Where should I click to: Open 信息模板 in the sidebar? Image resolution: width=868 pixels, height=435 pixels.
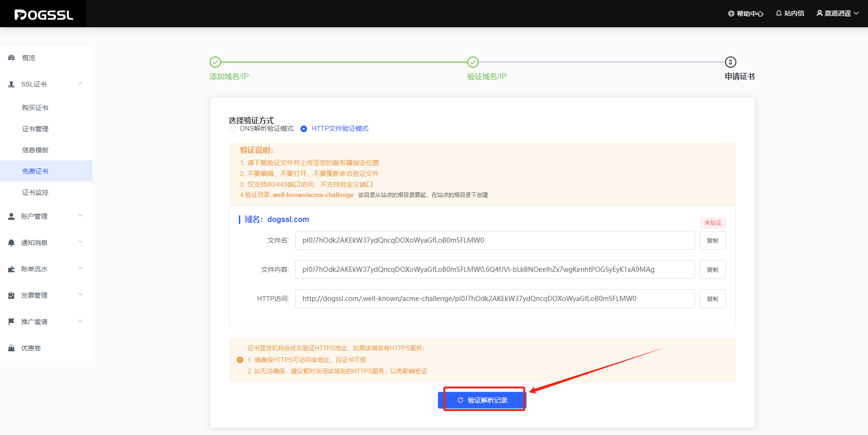coord(46,150)
